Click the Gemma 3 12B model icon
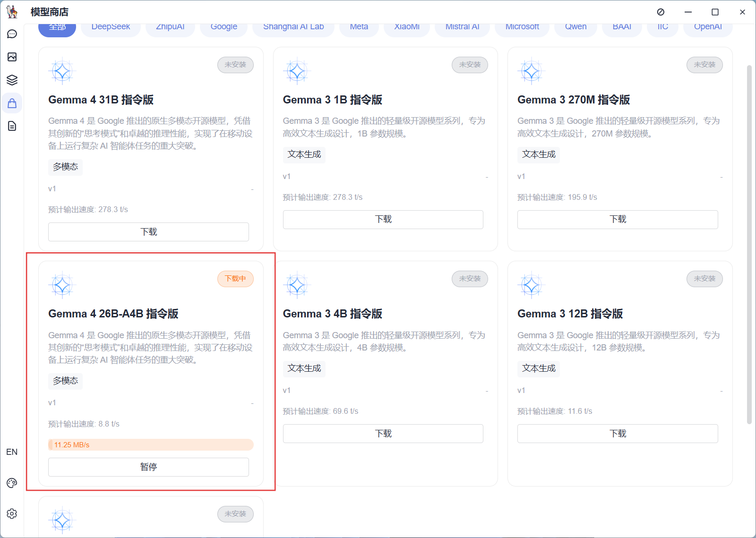This screenshot has height=538, width=756. (531, 285)
